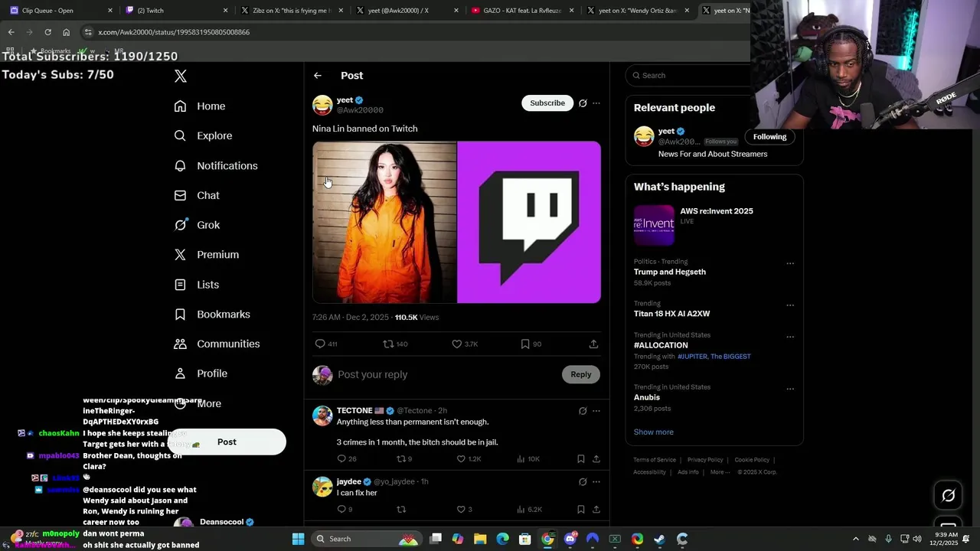Open Nina Lin photo in post
980x551 pixels.
point(384,223)
